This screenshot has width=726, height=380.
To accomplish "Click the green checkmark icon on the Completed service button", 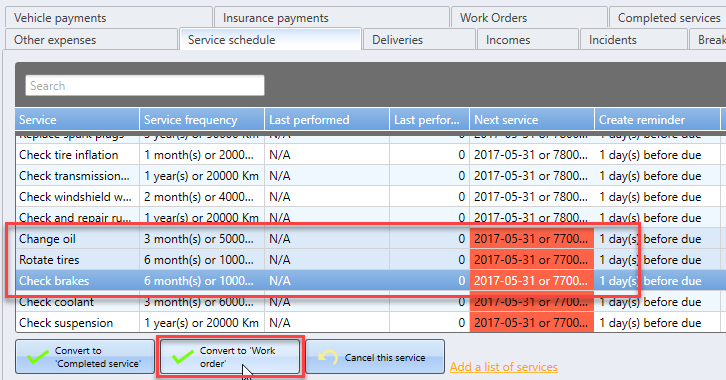I will pyautogui.click(x=38, y=357).
